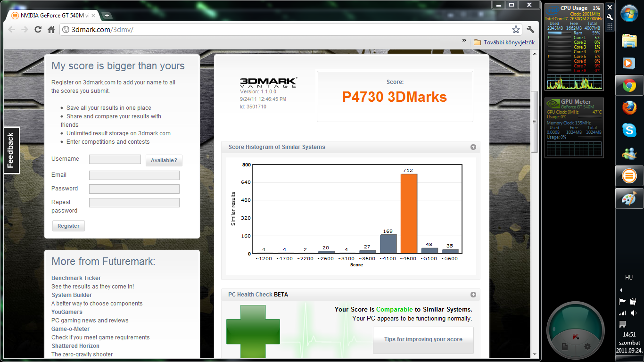Open Windows Live Messenger taskbar icon
The height and width of the screenshot is (362, 644).
tap(629, 153)
